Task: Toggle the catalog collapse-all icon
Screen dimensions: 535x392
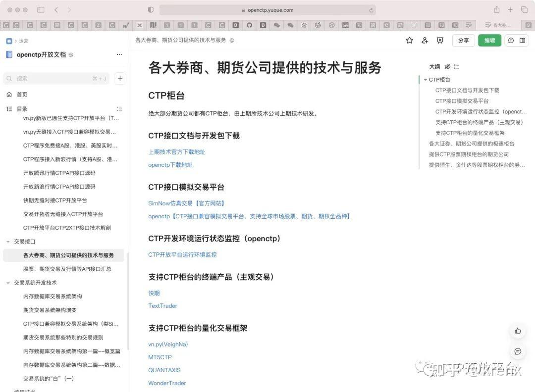Action: pos(119,109)
